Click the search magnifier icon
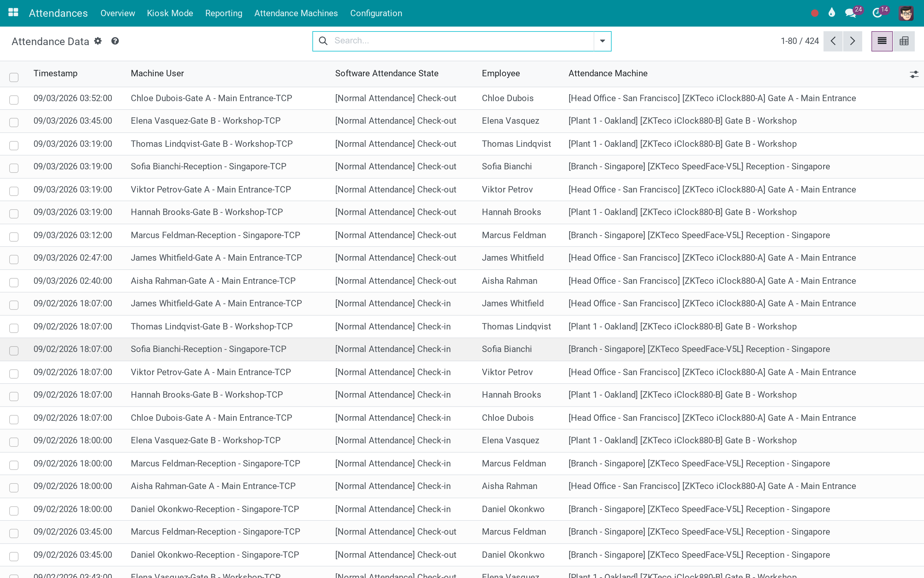Viewport: 924px width, 578px height. click(323, 41)
